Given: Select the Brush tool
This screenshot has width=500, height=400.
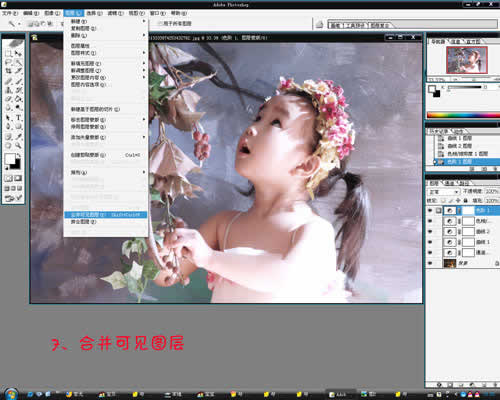Looking at the screenshot, I should [x=18, y=81].
